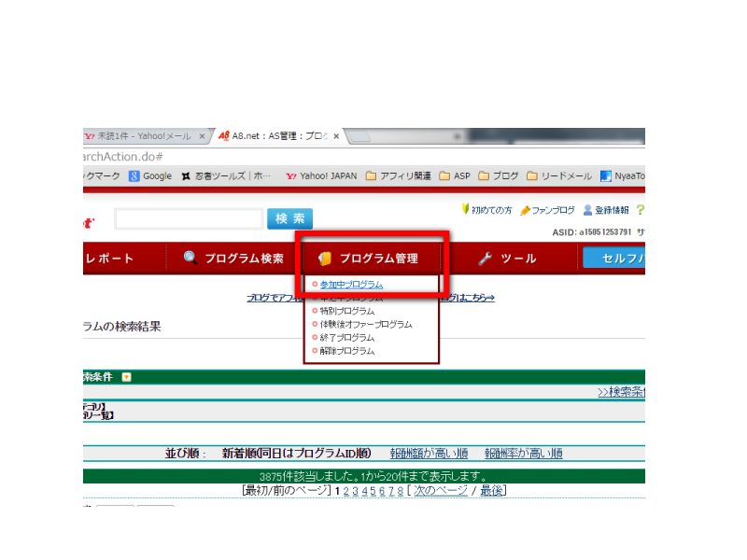Select 特別プログラム from the dropdown

coord(347,312)
